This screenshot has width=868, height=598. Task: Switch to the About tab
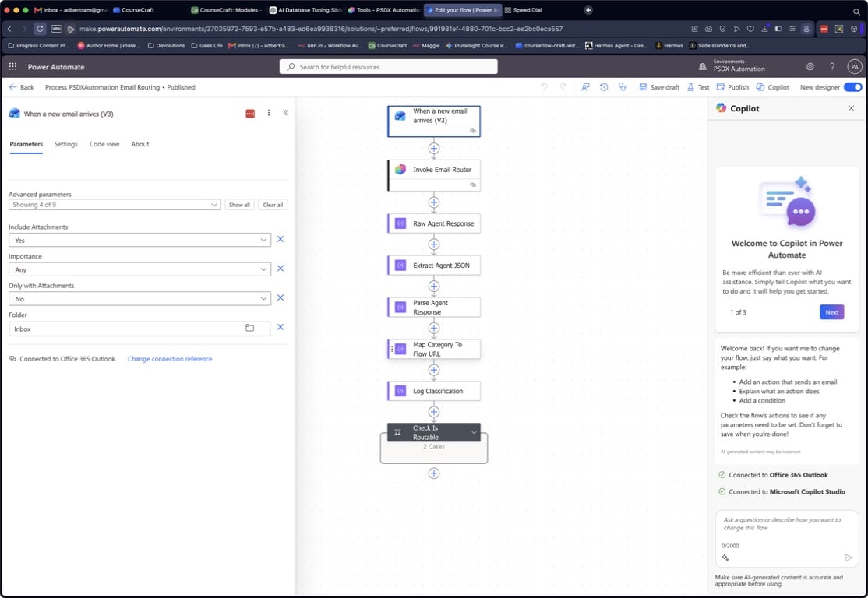[x=140, y=144]
